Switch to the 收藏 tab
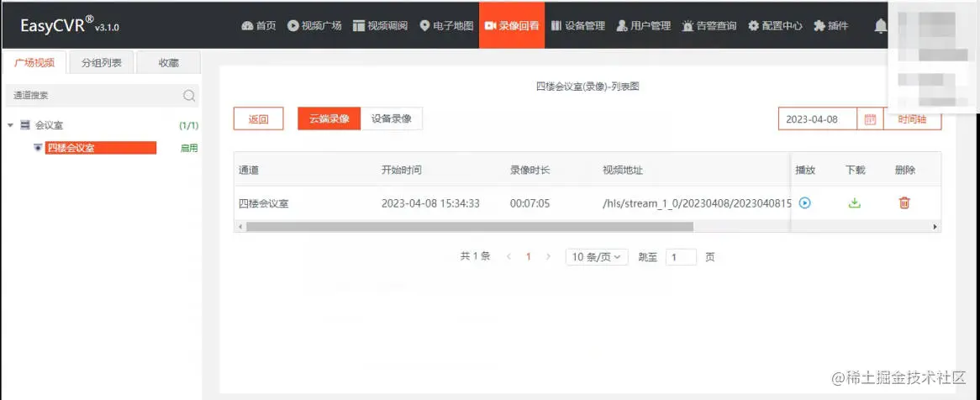The width and height of the screenshot is (980, 400). tap(169, 62)
